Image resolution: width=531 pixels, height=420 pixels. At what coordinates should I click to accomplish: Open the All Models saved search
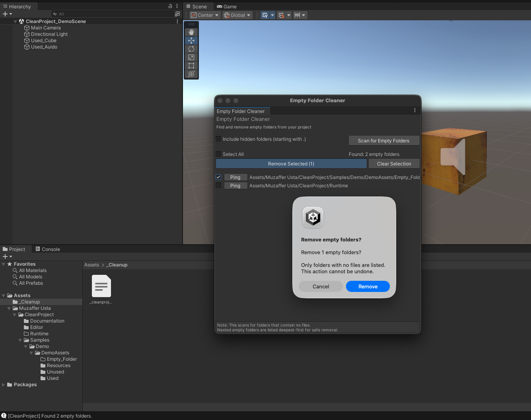31,277
